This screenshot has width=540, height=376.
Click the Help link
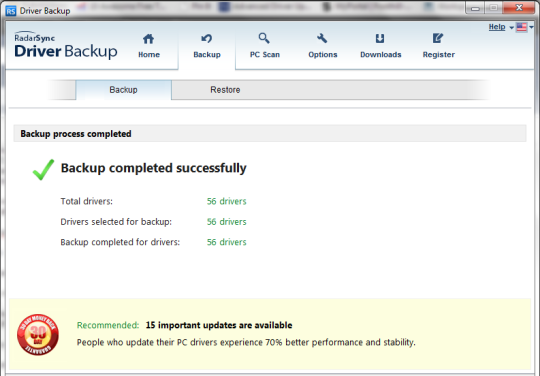tap(497, 27)
